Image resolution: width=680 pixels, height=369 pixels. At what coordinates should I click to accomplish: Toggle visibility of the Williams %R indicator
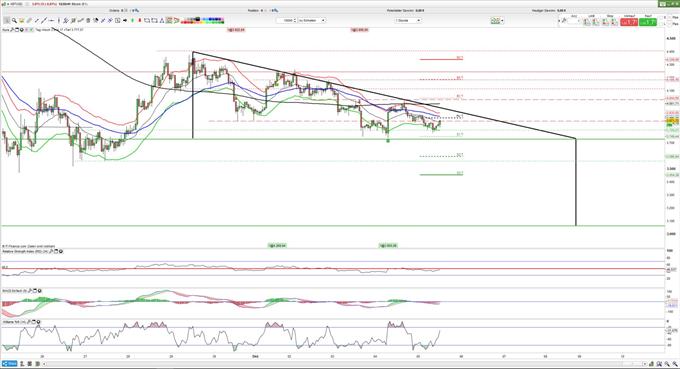[x=38, y=322]
